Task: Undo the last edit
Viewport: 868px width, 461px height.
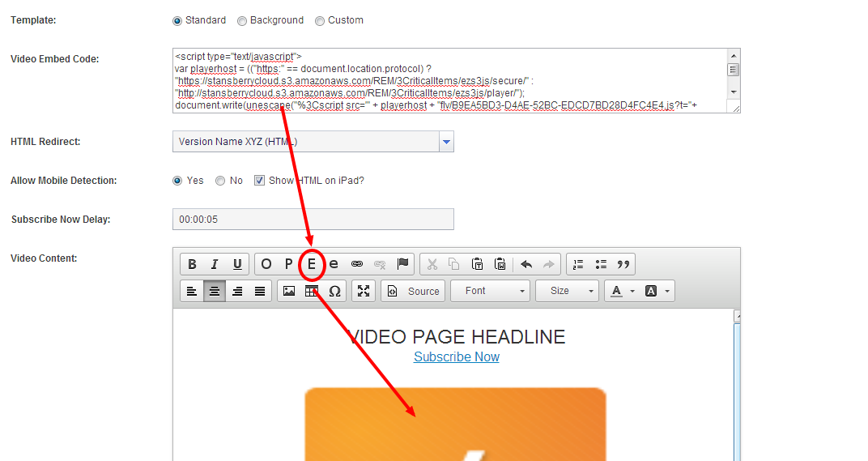Action: (525, 264)
